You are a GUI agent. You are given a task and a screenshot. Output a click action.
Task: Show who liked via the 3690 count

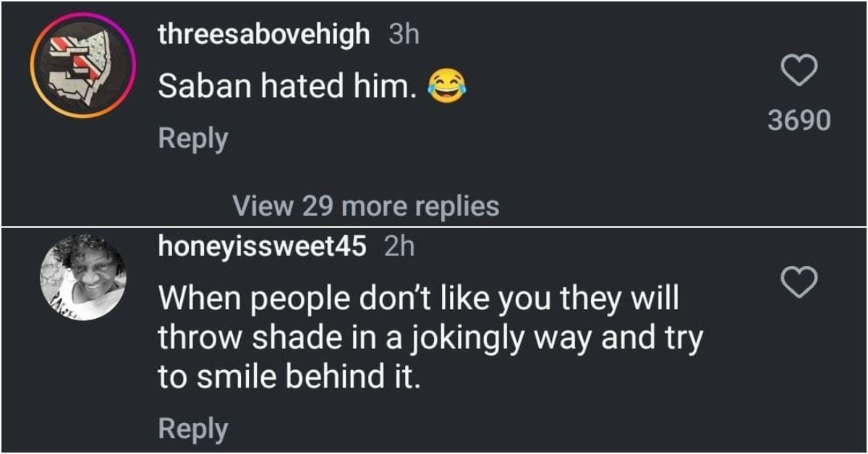pos(799,120)
